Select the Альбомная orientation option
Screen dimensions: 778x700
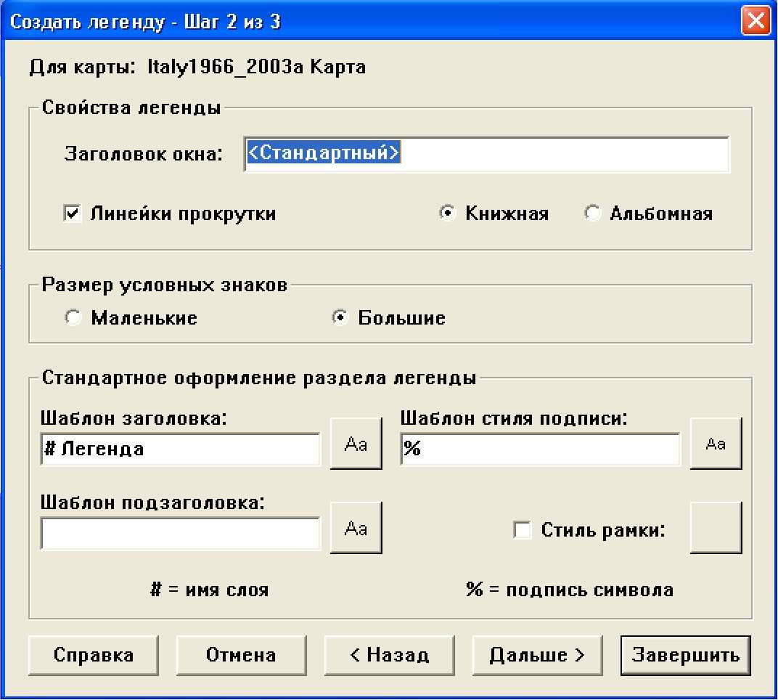click(593, 214)
